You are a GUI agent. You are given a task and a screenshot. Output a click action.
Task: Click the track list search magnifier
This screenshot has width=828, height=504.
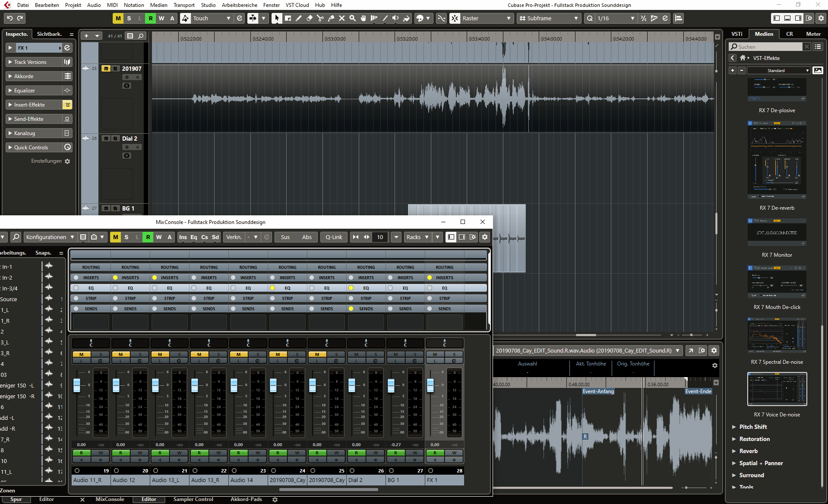tap(141, 36)
